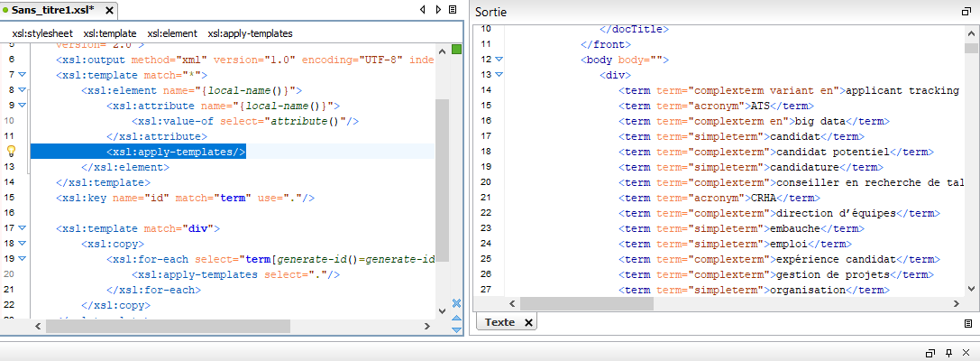Click xsl:template breadcrumb
This screenshot has height=361, width=980.
pyautogui.click(x=110, y=33)
